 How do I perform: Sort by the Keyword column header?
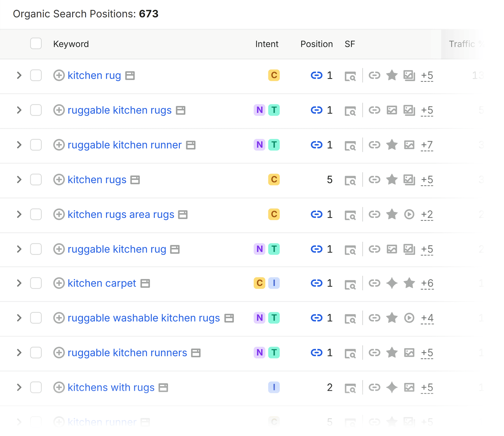click(71, 44)
